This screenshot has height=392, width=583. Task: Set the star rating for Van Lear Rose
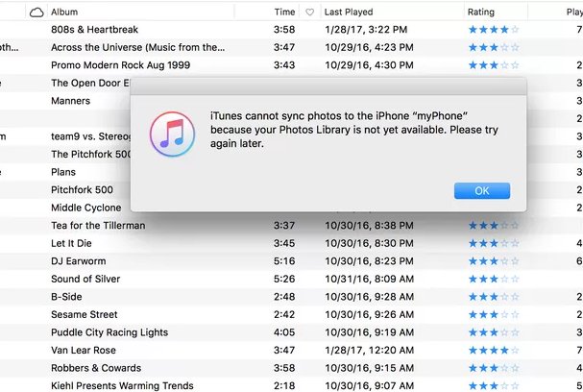tap(494, 350)
